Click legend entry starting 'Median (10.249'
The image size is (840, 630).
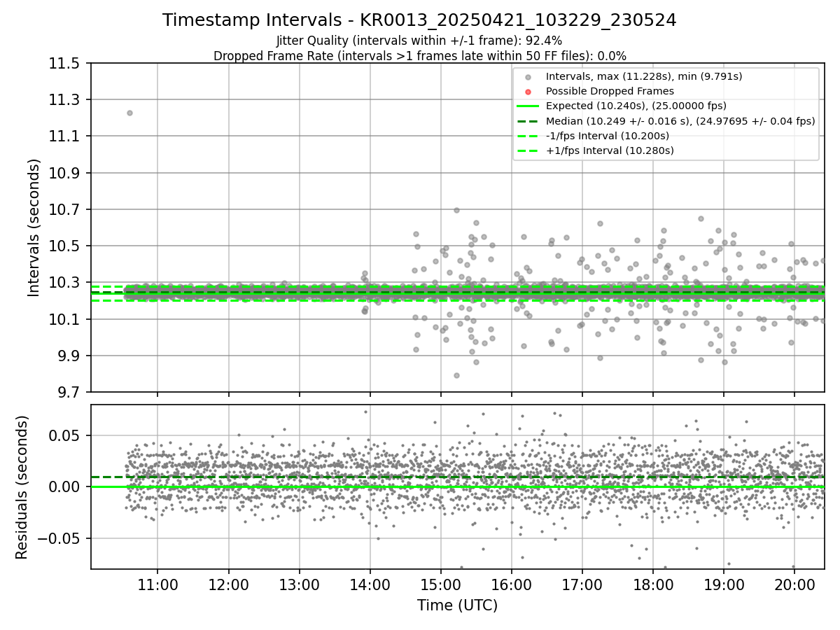pyautogui.click(x=680, y=120)
